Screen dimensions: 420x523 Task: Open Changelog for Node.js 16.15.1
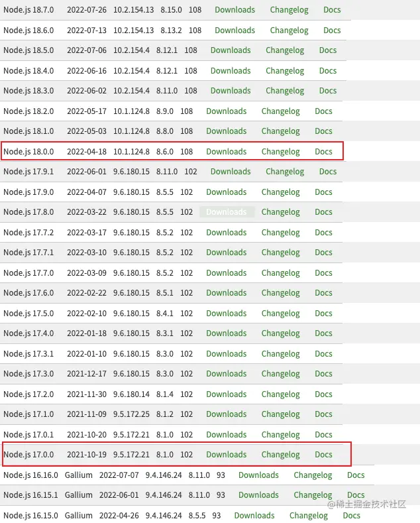(x=313, y=495)
